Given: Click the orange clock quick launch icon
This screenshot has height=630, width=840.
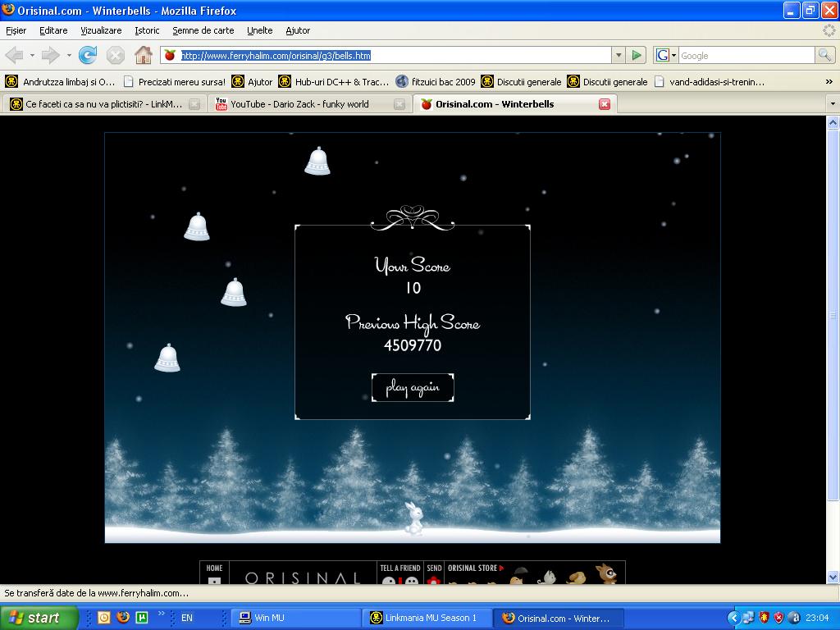Looking at the screenshot, I should coord(104,618).
